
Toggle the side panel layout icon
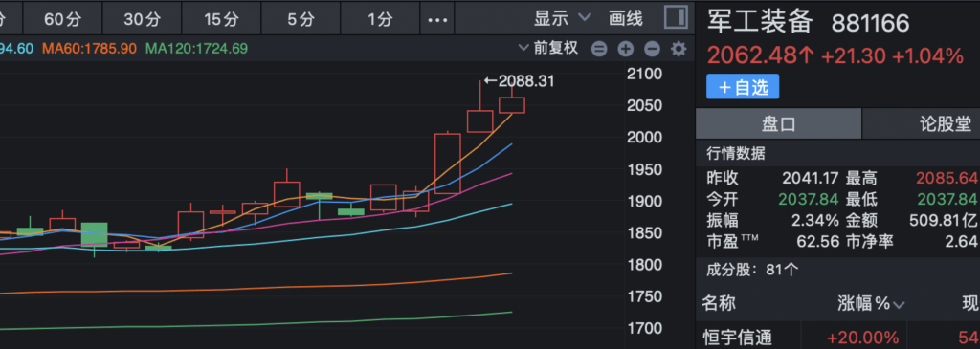point(676,17)
